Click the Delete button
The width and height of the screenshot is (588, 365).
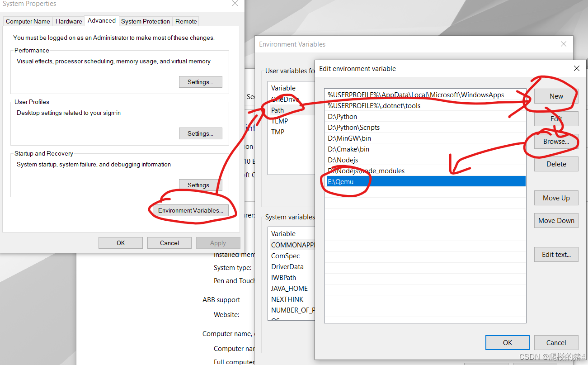pyautogui.click(x=556, y=164)
